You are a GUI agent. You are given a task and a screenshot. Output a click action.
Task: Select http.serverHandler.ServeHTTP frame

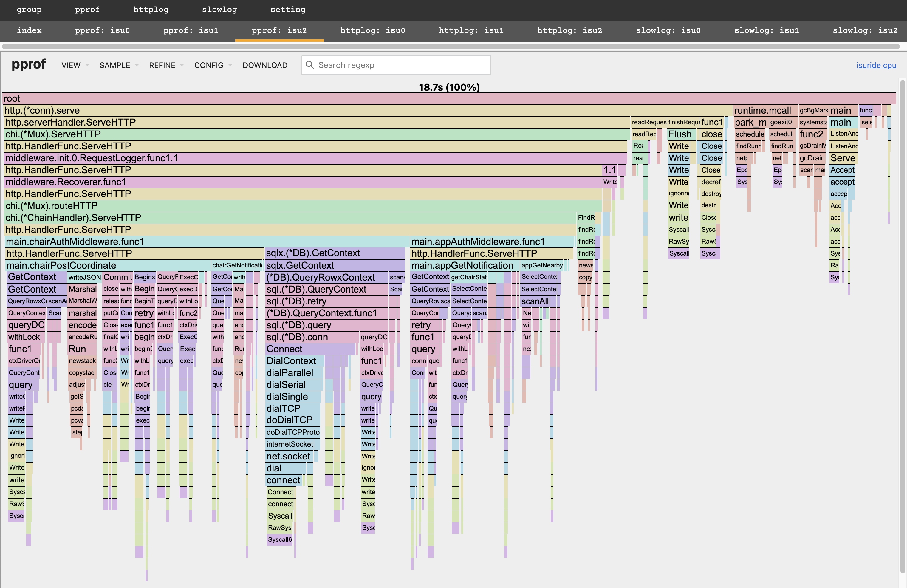[x=317, y=122]
